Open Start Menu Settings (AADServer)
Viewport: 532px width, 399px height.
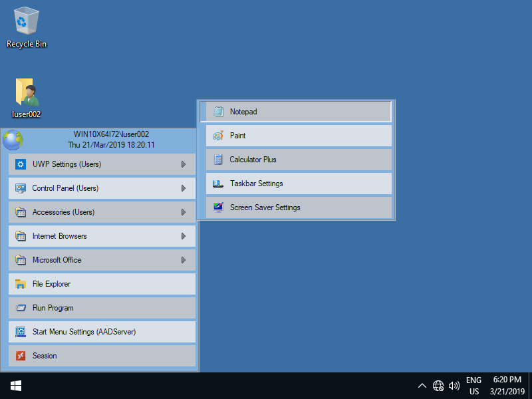(x=84, y=332)
